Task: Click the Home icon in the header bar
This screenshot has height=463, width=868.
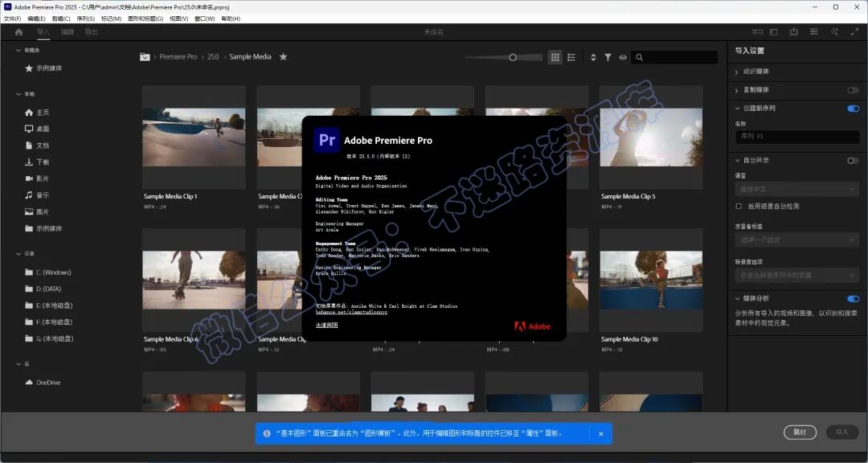Action: 18,32
